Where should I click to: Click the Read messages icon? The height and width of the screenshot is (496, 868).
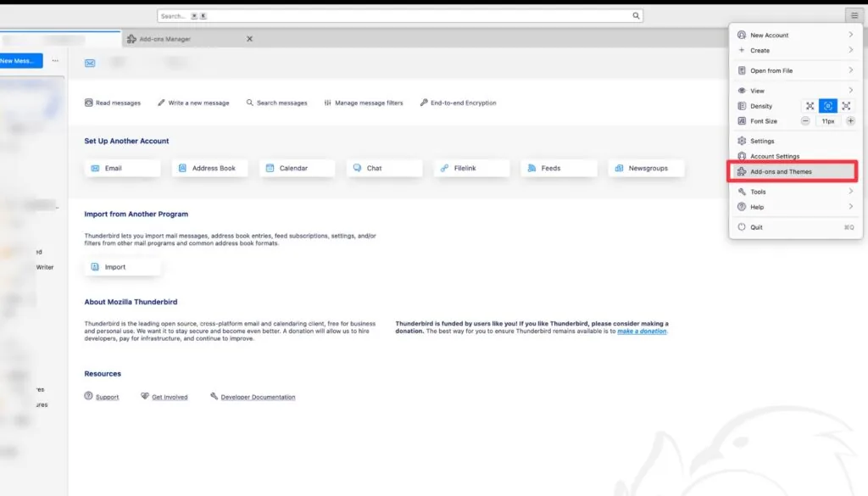tap(88, 103)
